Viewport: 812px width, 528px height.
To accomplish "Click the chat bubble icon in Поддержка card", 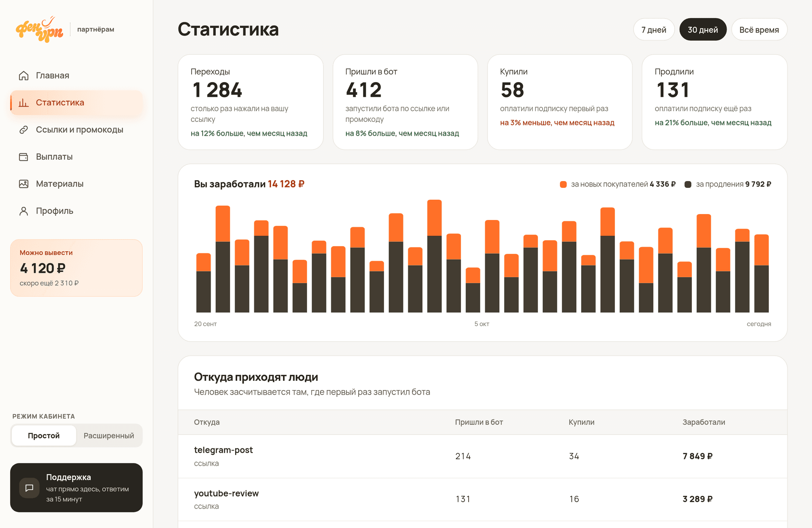I will (x=29, y=488).
